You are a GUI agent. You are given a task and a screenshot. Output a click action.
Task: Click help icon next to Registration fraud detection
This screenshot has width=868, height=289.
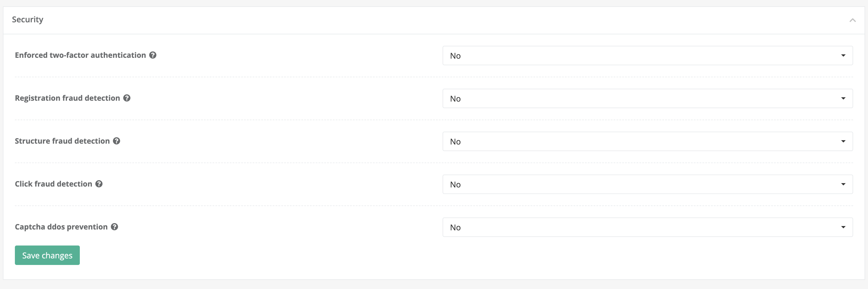coord(127,98)
